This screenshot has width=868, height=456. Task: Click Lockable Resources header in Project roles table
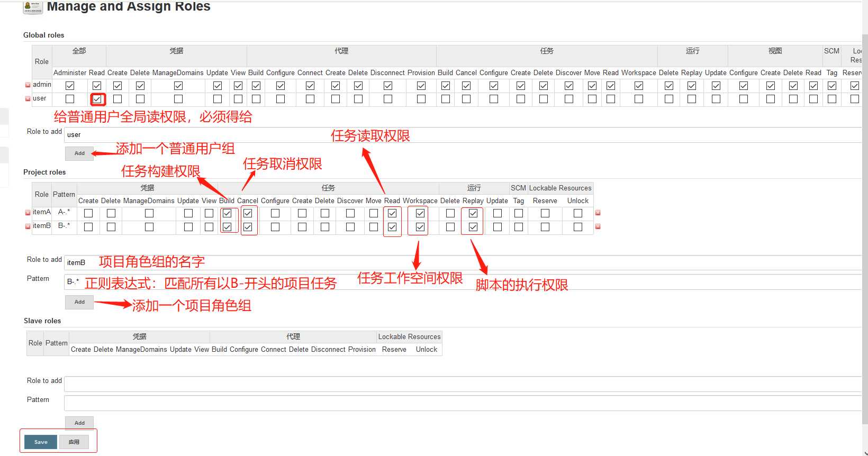coord(560,188)
